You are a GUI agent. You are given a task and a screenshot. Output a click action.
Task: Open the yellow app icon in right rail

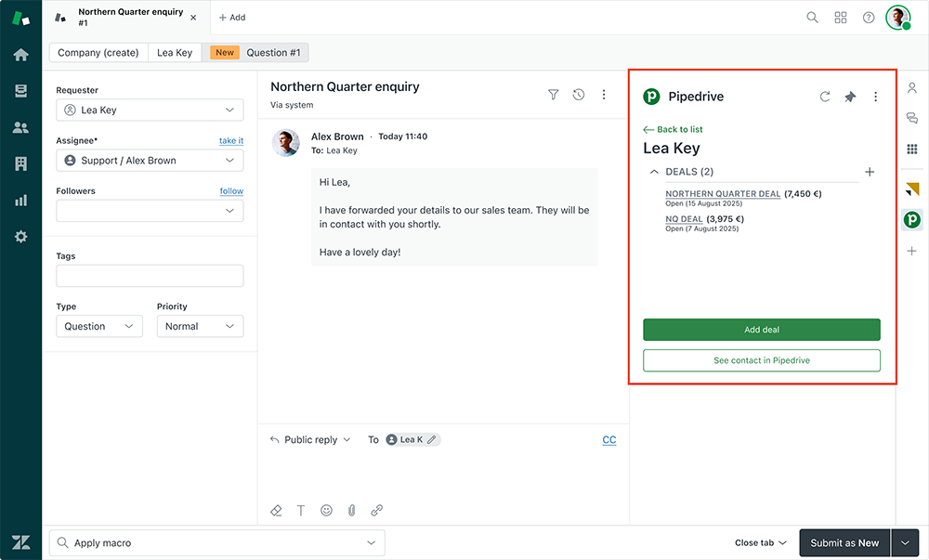pyautogui.click(x=912, y=189)
